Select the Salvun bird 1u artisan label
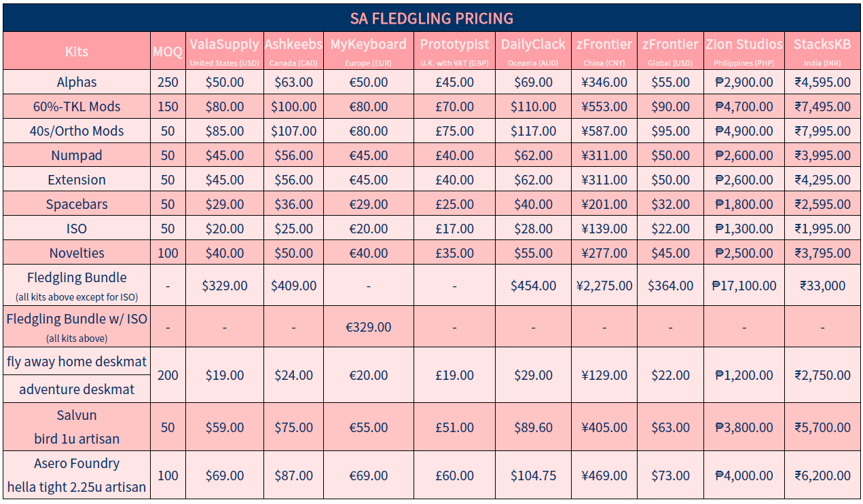 click(x=77, y=427)
